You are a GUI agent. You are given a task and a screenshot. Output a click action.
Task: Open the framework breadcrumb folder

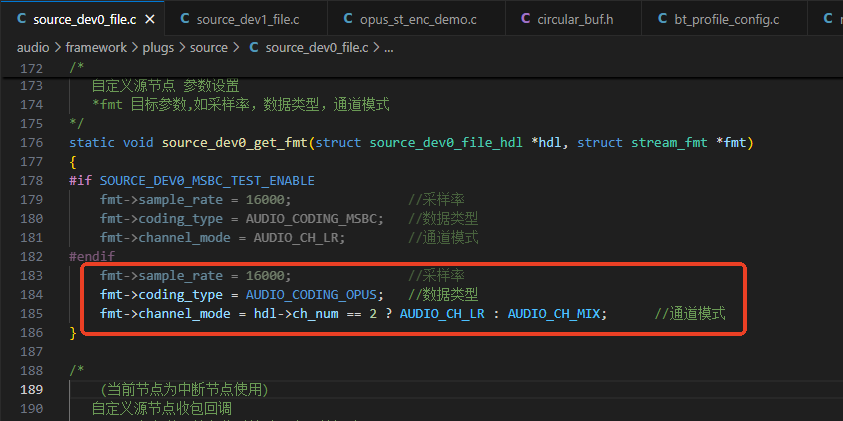coord(96,48)
